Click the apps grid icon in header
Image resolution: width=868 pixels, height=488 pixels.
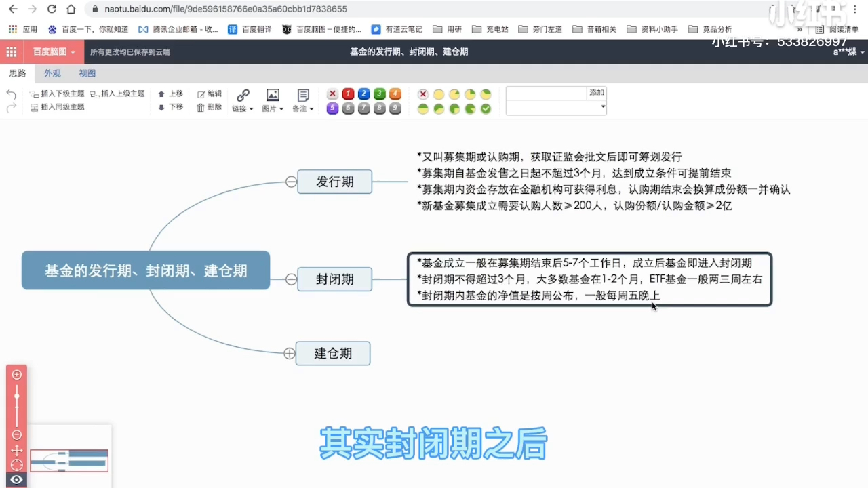12,52
